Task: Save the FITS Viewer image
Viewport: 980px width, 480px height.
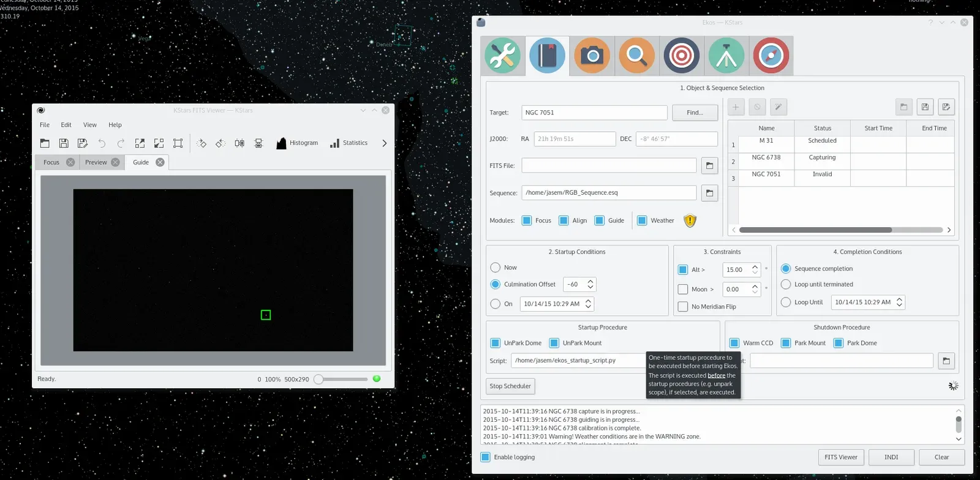Action: 64,143
